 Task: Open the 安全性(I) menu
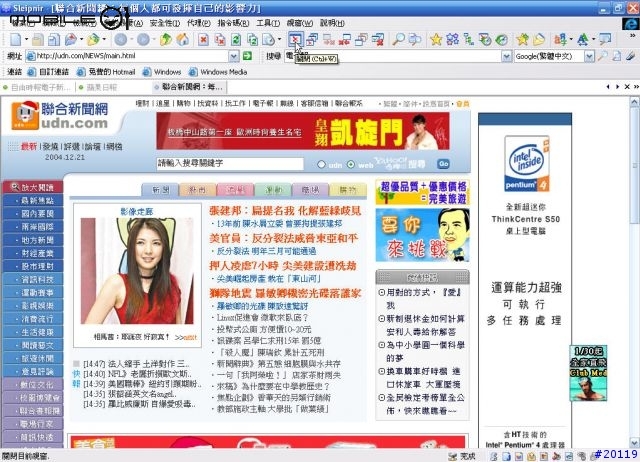[x=164, y=23]
